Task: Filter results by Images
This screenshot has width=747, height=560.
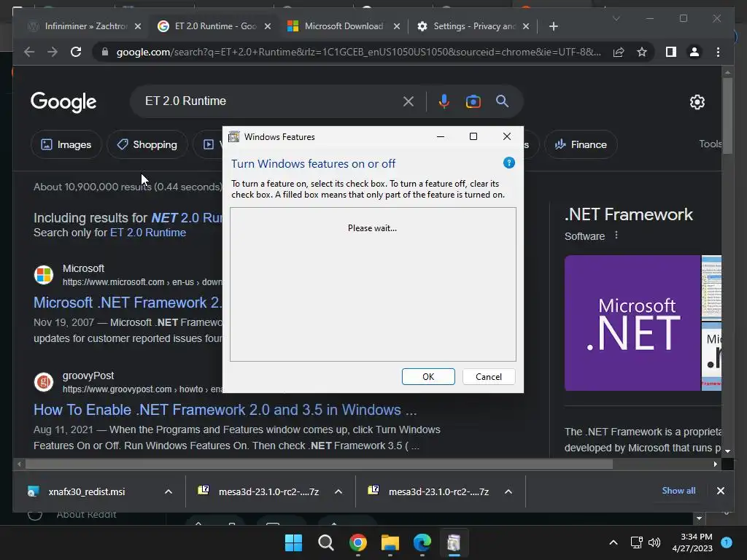Action: (x=66, y=144)
